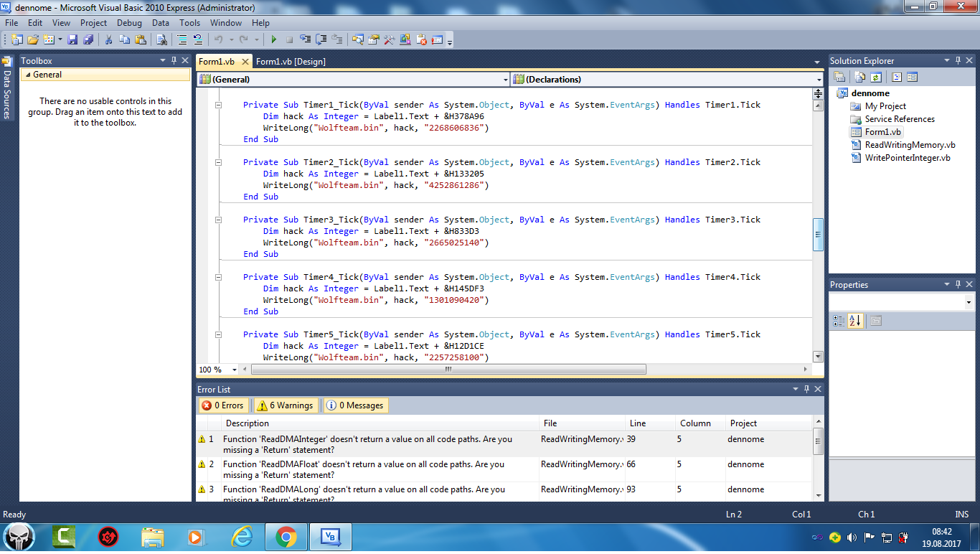Click the Open File toolbar icon
This screenshot has height=554, width=980.
coord(33,39)
